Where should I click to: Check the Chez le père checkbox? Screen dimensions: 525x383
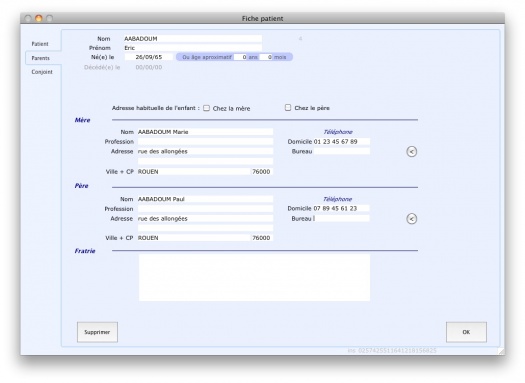288,107
